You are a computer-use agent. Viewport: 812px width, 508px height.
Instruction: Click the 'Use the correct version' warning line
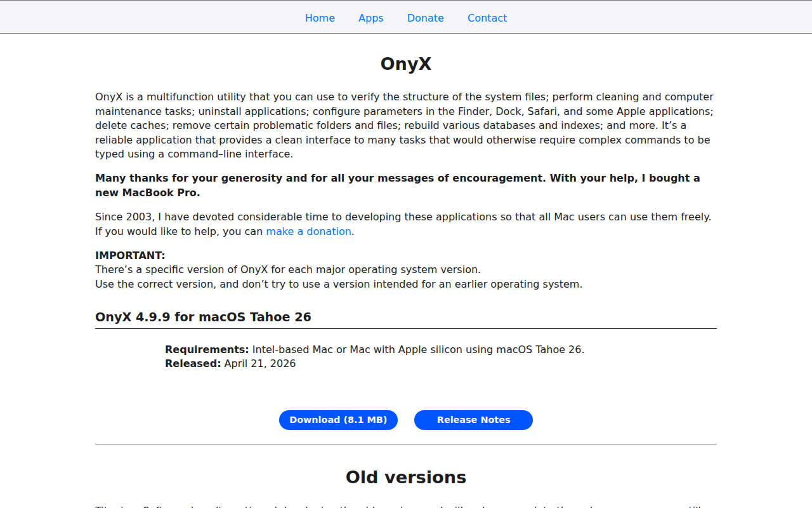(x=339, y=284)
